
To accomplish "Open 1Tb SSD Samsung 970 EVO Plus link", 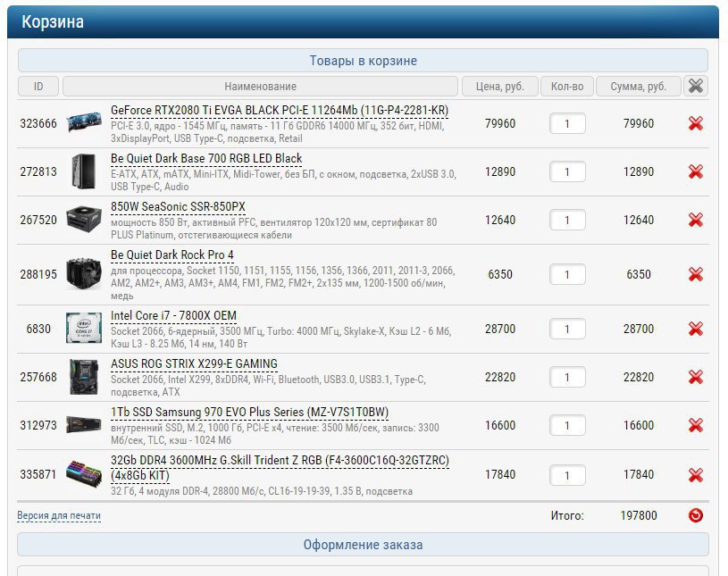I will point(249,413).
